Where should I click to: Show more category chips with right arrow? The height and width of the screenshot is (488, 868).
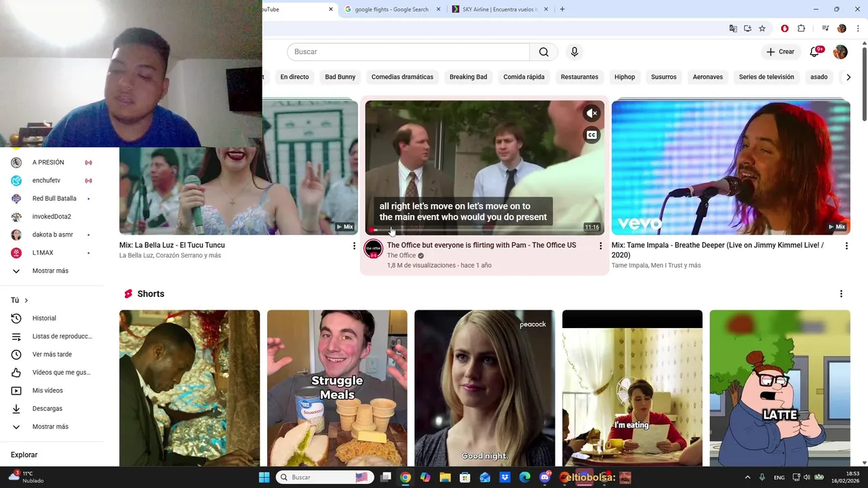848,77
